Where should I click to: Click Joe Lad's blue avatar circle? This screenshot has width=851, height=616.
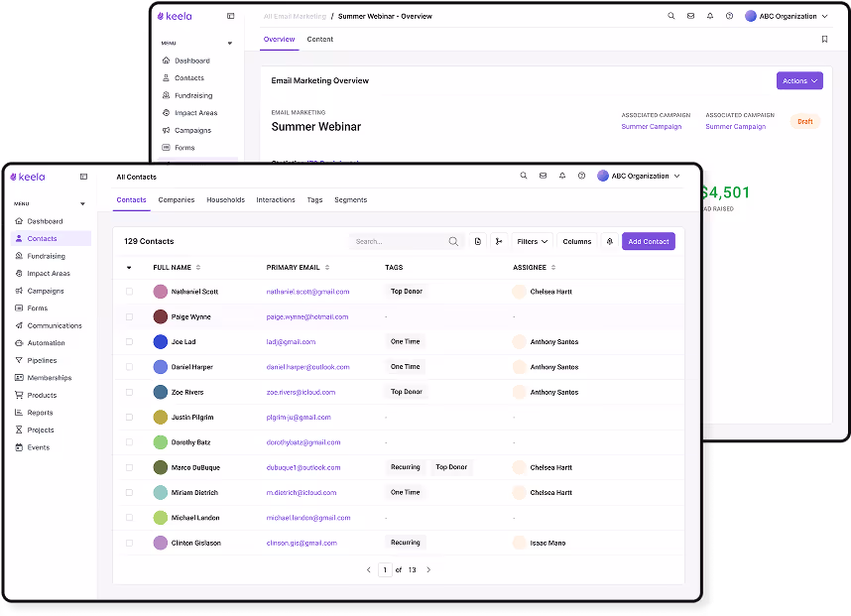[x=160, y=341]
